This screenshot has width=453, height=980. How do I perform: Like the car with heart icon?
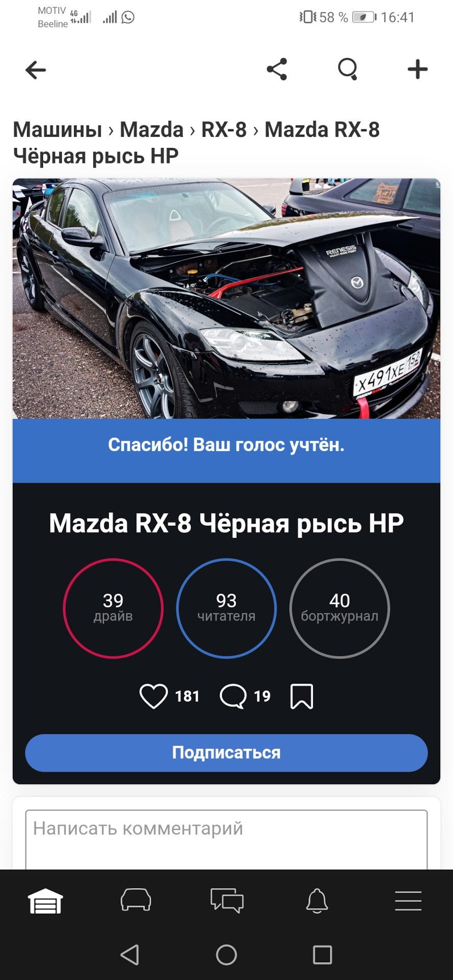[153, 696]
